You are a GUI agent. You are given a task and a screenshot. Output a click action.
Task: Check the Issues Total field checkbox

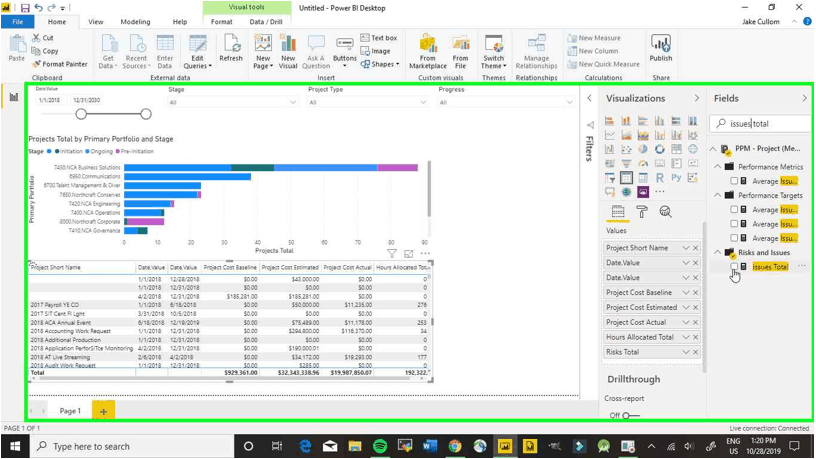pyautogui.click(x=734, y=266)
